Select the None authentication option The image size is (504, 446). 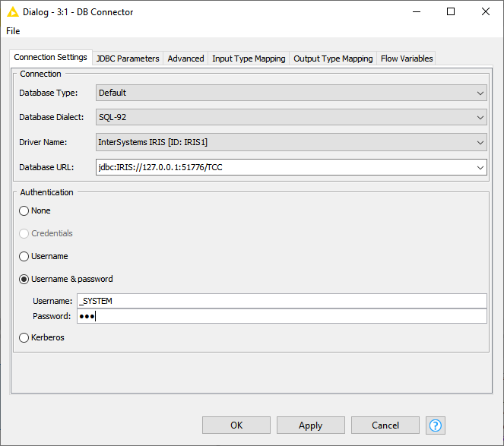coord(24,210)
